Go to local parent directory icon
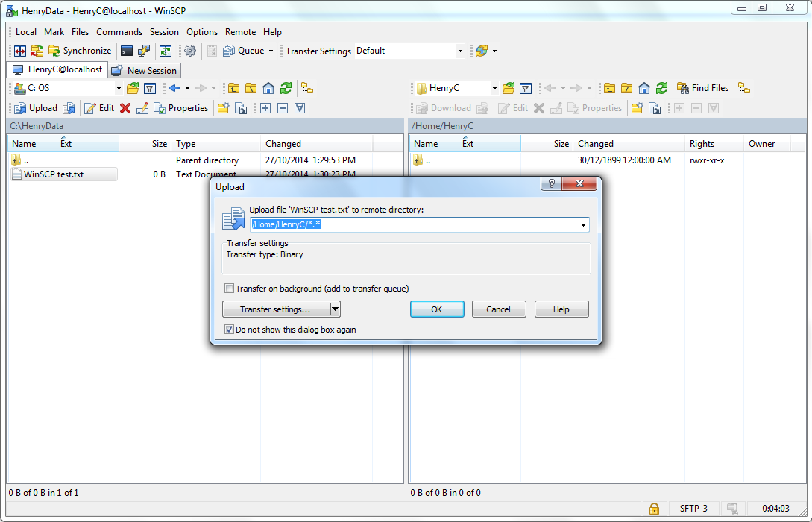The width and height of the screenshot is (812, 522). coord(233,89)
